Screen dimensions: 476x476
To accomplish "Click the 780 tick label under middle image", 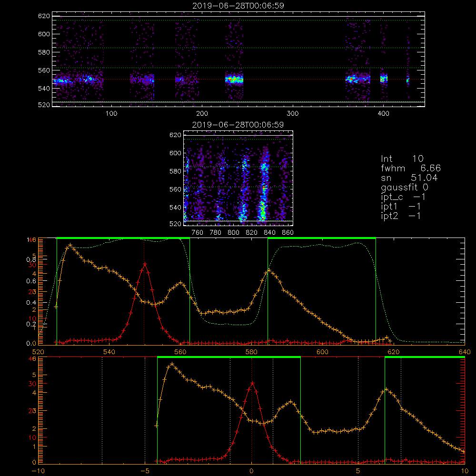I will pos(216,233).
